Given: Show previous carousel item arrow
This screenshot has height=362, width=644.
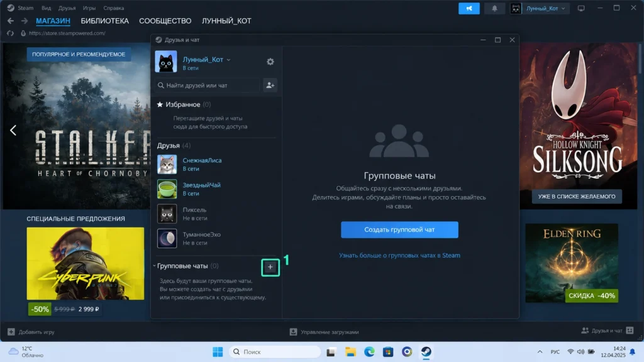Looking at the screenshot, I should pos(13,130).
